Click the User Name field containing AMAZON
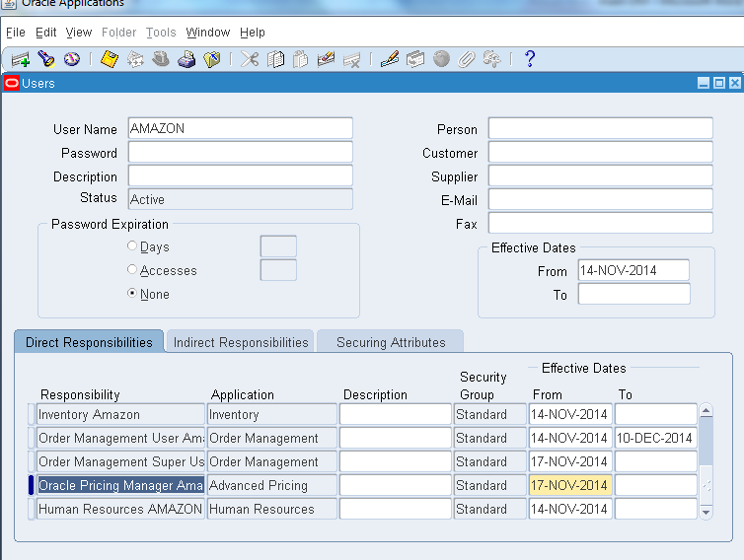 click(240, 128)
